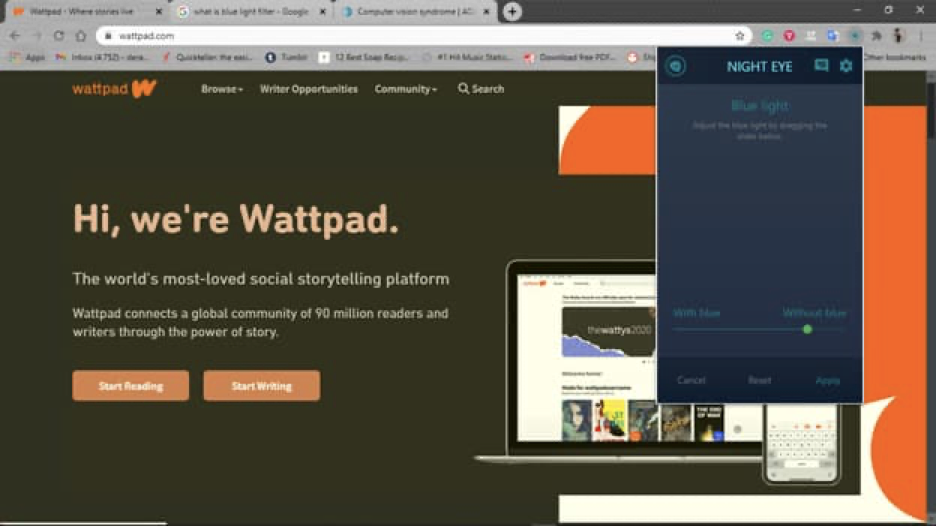Image resolution: width=936 pixels, height=526 pixels.
Task: Click Cancel in Night Eye panel
Action: (x=691, y=380)
